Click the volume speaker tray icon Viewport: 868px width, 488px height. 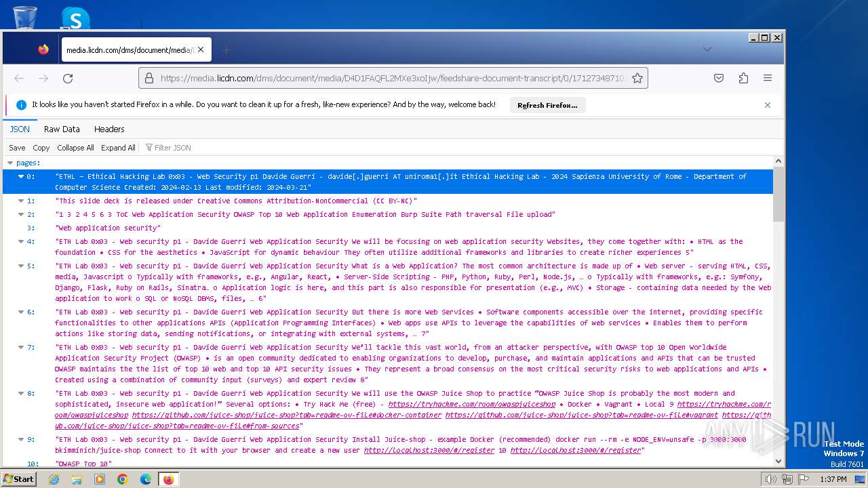tap(770, 479)
